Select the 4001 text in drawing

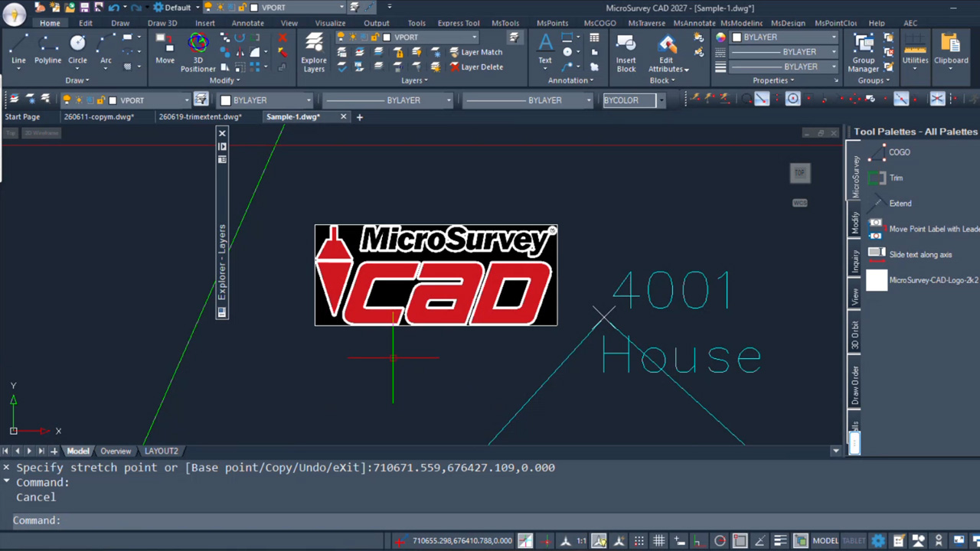tap(672, 291)
